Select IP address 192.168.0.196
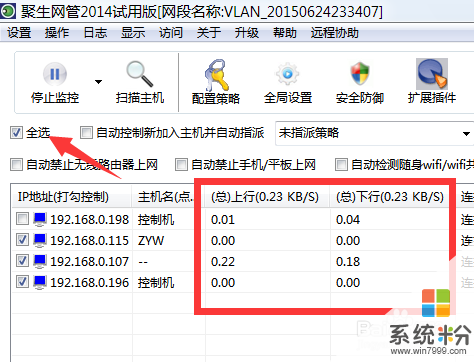The height and width of the screenshot is (362, 474). pos(89,283)
